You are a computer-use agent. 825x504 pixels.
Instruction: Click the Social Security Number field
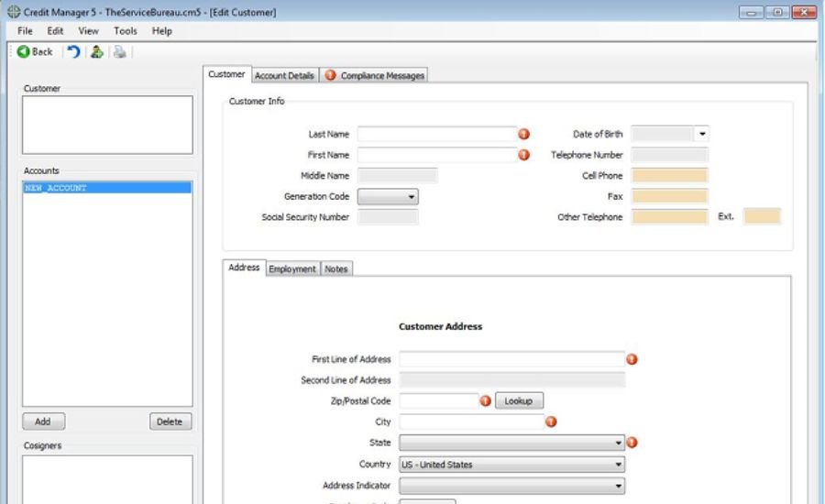coord(388,217)
